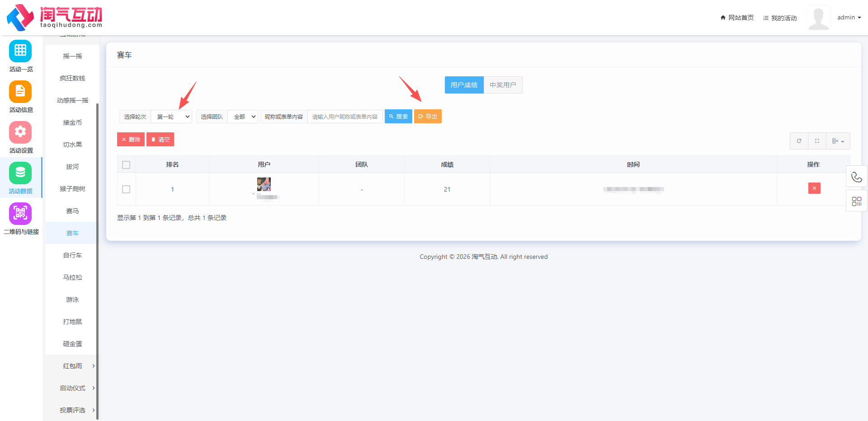This screenshot has width=868, height=421.
Task: Open the 活动信息 document icon
Action: [x=20, y=92]
